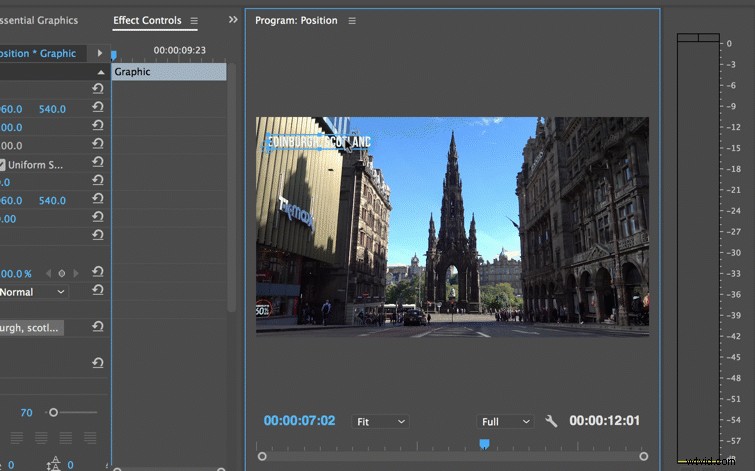Open the Effect Controls panel menu icon
The image size is (755, 471).
click(x=194, y=21)
